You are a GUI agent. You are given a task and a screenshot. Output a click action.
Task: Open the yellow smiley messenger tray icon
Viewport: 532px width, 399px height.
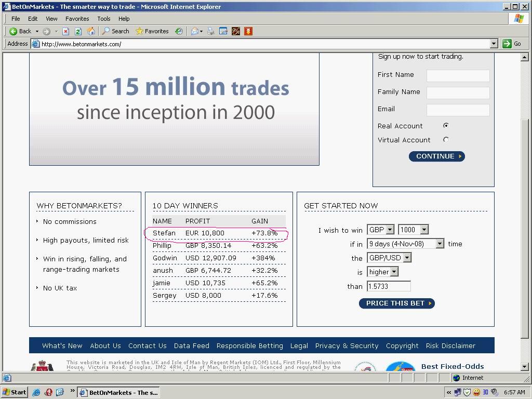coord(476,393)
